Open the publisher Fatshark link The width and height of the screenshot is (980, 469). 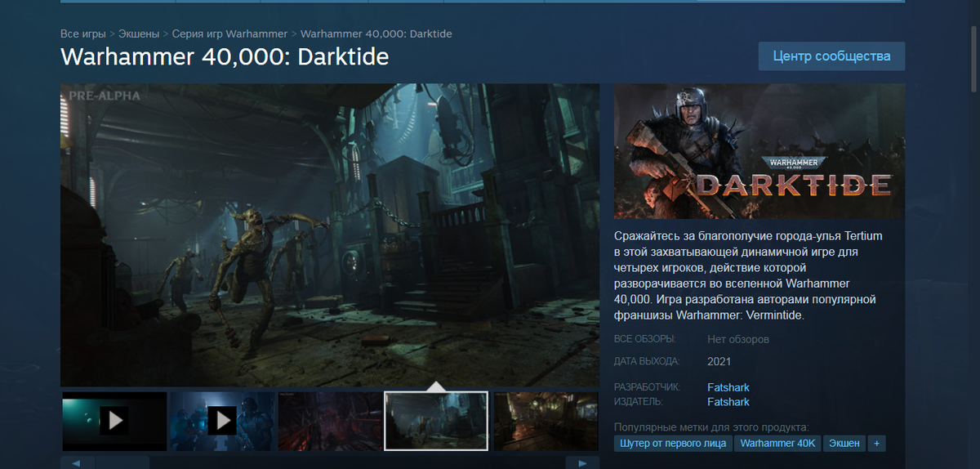pos(728,402)
